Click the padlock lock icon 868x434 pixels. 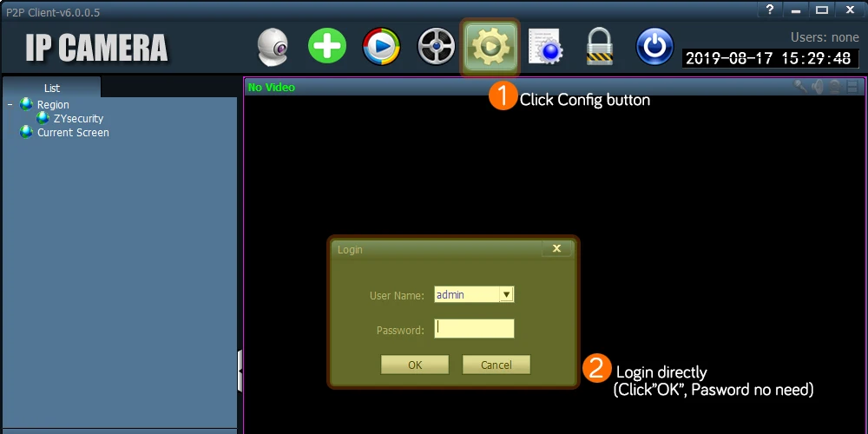[x=600, y=47]
